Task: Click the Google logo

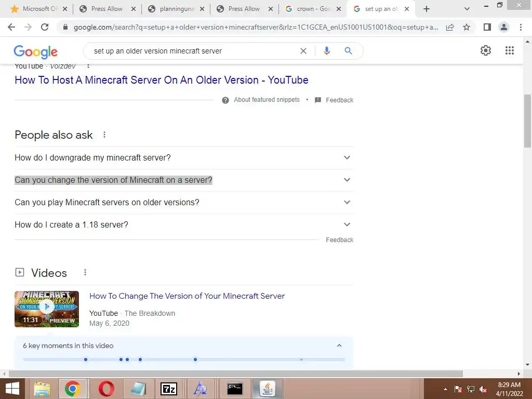Action: [x=36, y=51]
